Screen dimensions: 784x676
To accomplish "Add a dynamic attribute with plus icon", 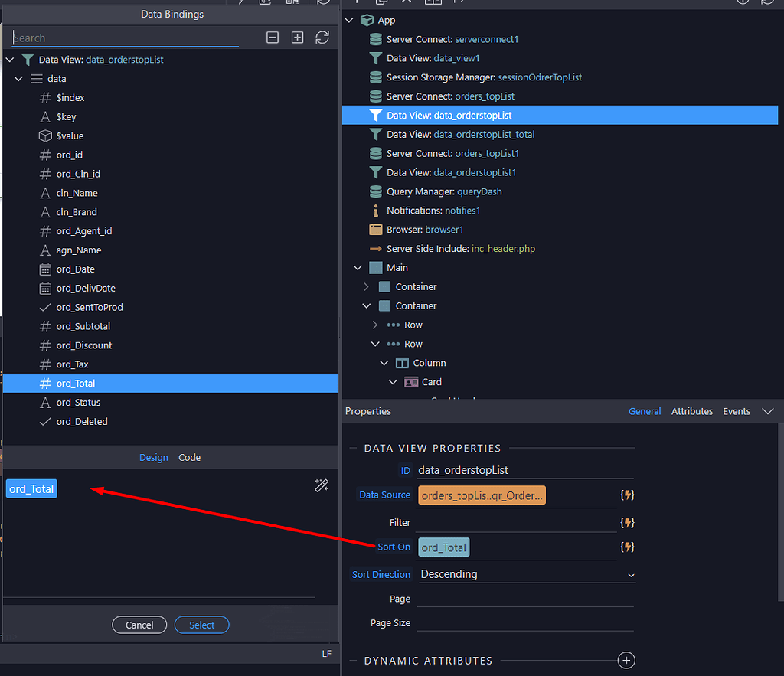I will (626, 660).
